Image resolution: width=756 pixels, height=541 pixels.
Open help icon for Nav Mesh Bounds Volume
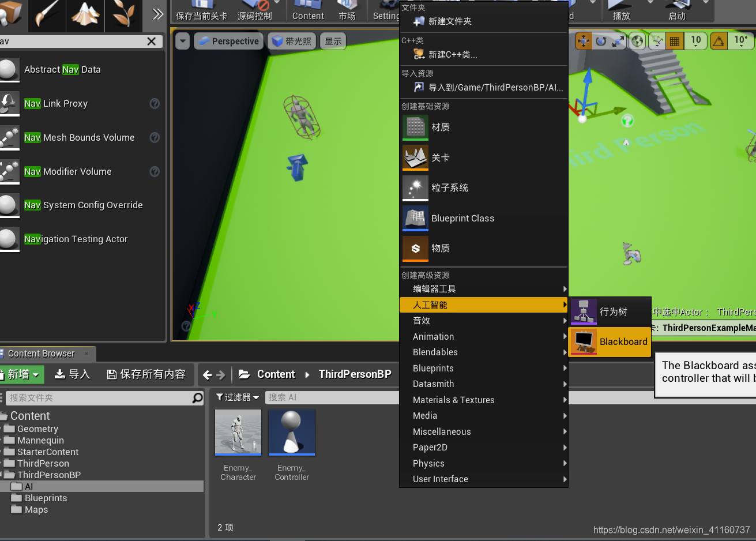click(x=155, y=138)
